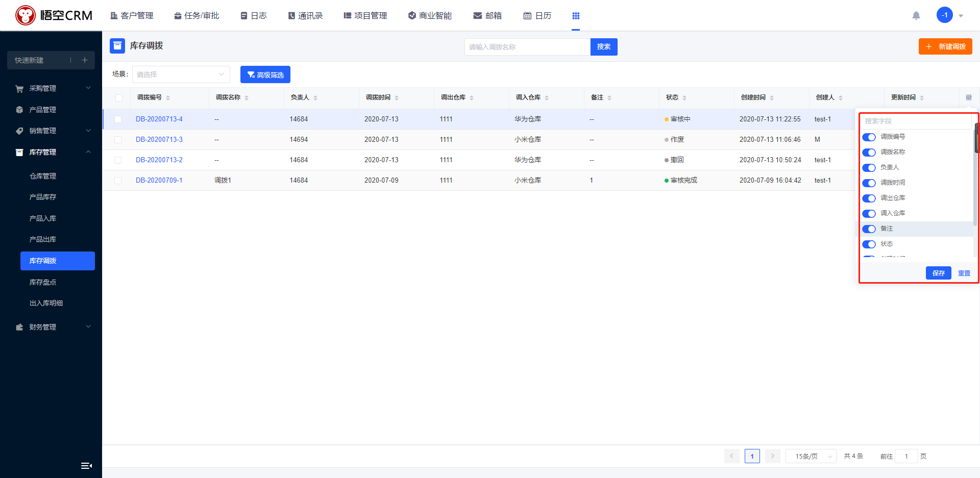Sort by 创建人 column arrows
This screenshot has height=478, width=980.
click(841, 97)
